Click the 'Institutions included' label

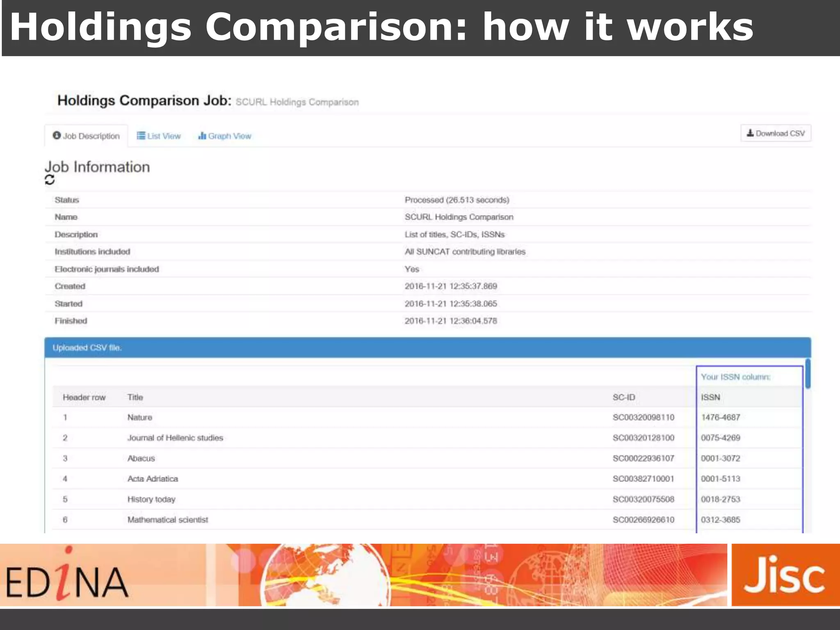pyautogui.click(x=92, y=251)
